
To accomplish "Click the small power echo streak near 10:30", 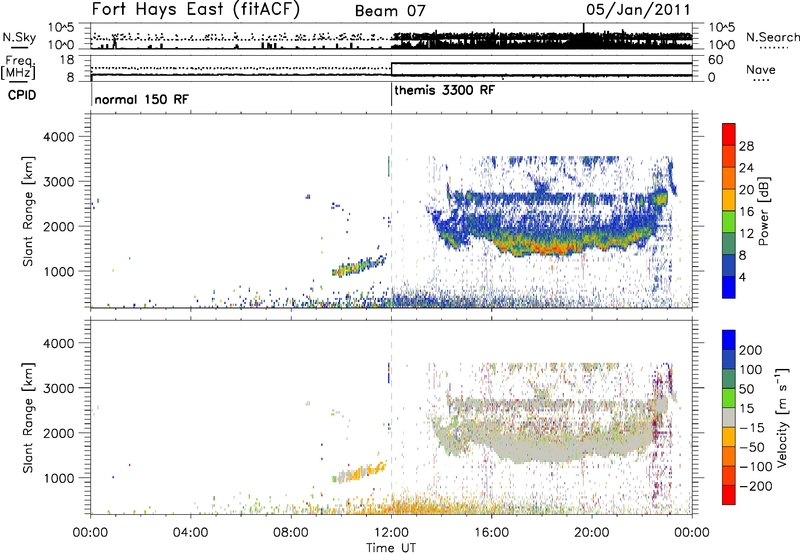I will [359, 265].
